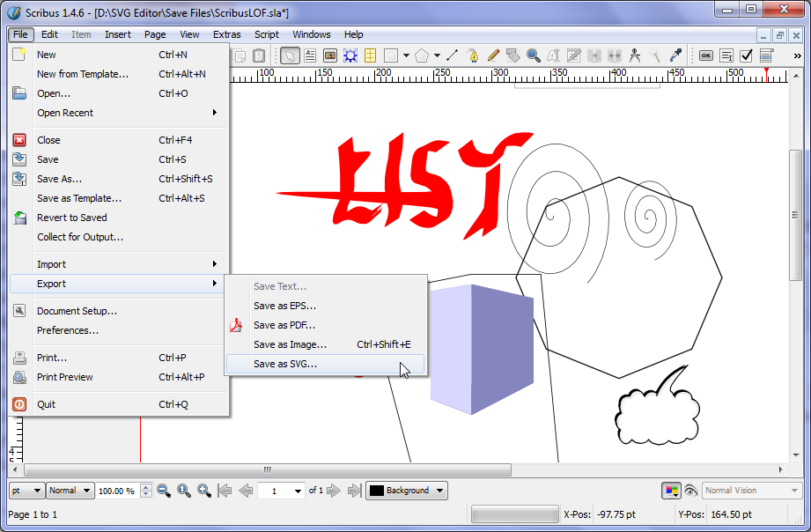
Task: Pick the Eye Dropper tool
Action: 676,55
